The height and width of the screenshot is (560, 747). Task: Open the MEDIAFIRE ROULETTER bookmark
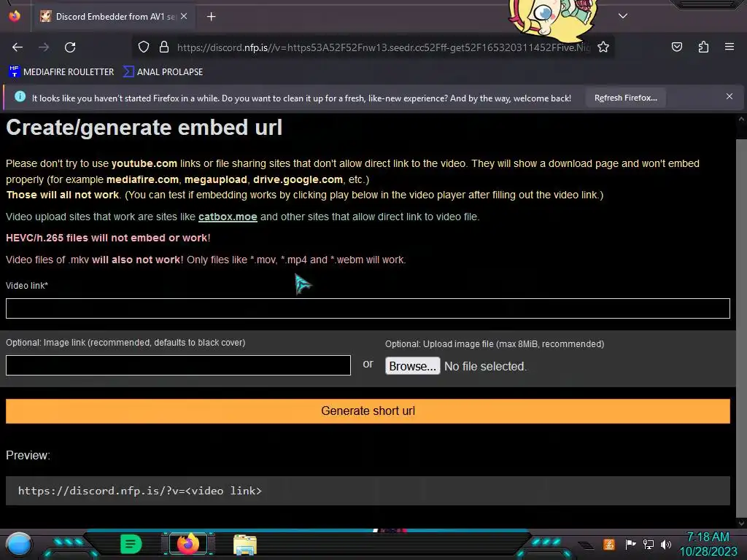(x=61, y=72)
